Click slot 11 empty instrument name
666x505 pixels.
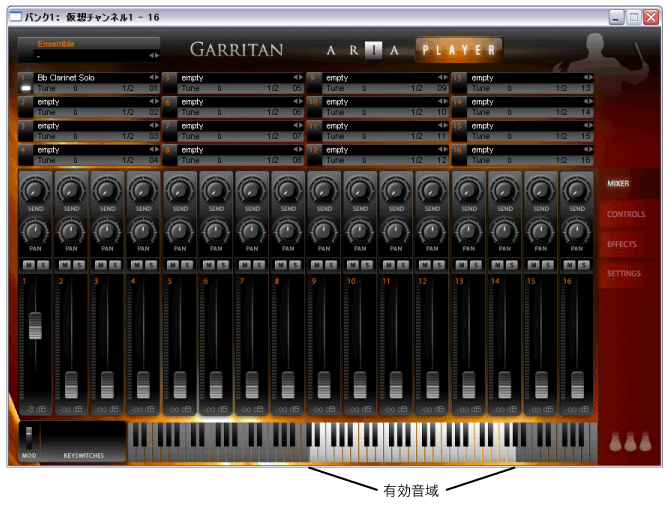(x=337, y=126)
